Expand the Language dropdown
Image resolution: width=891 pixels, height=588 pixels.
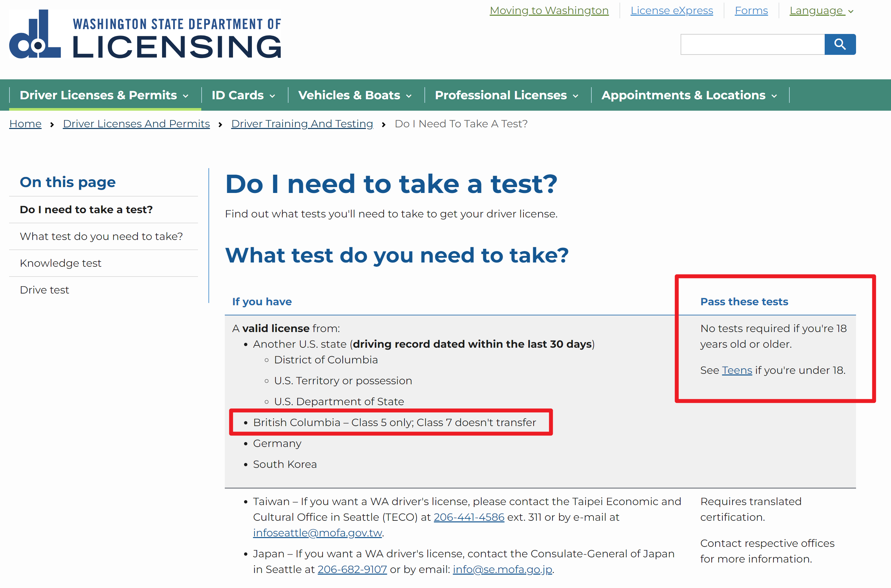821,10
